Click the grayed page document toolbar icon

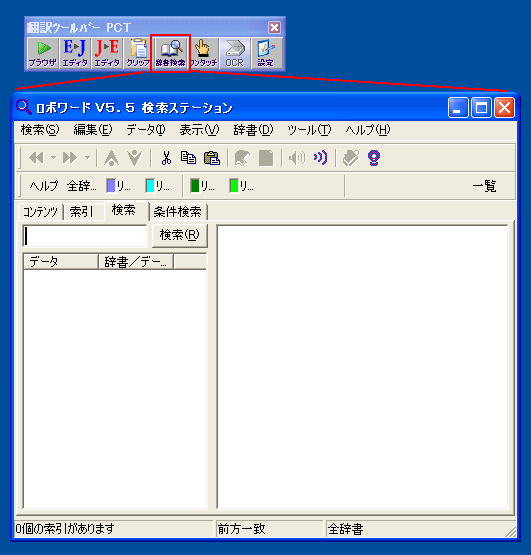click(x=266, y=158)
